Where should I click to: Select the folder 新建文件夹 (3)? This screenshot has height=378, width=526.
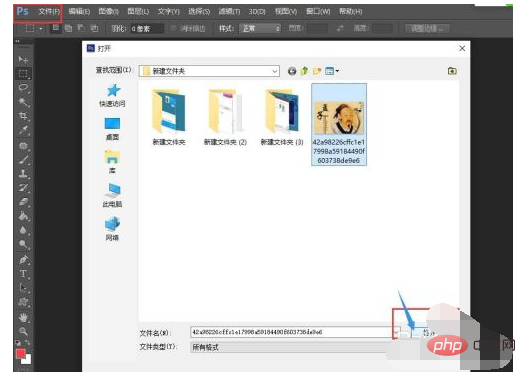(282, 118)
